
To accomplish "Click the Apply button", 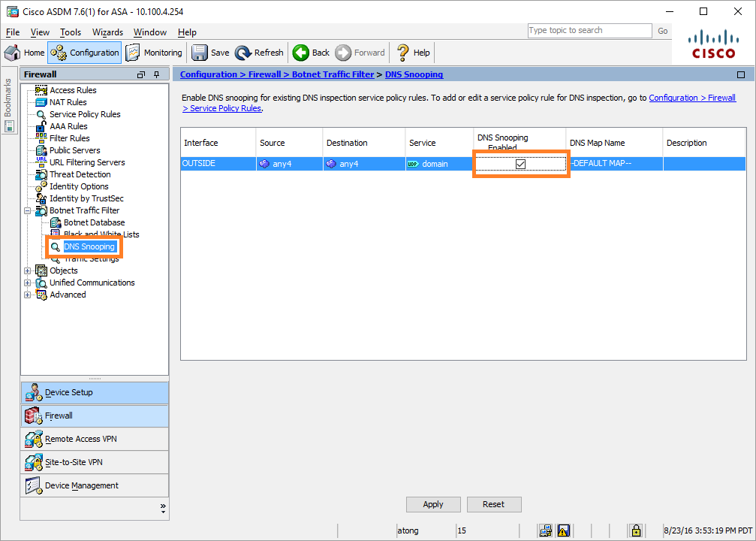I will click(433, 504).
